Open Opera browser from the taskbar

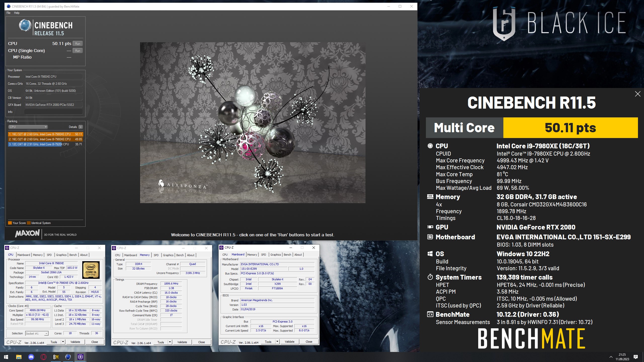coord(44,357)
